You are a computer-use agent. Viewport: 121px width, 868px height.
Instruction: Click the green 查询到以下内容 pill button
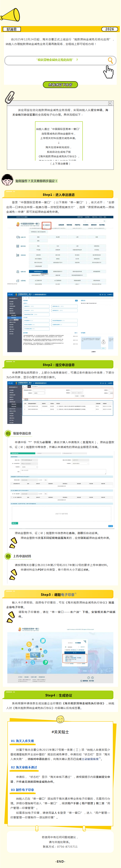[x=60, y=85]
